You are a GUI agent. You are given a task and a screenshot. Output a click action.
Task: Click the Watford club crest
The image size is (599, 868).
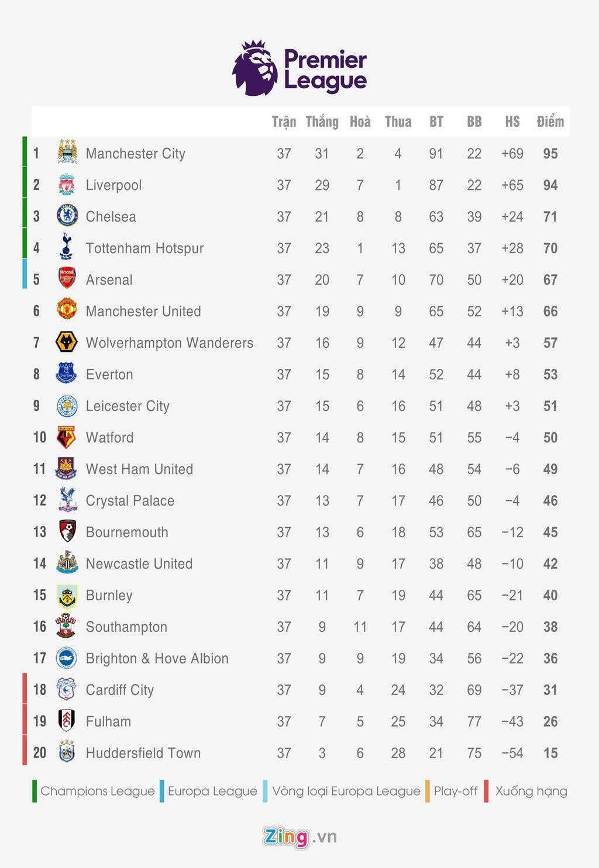pyautogui.click(x=67, y=437)
